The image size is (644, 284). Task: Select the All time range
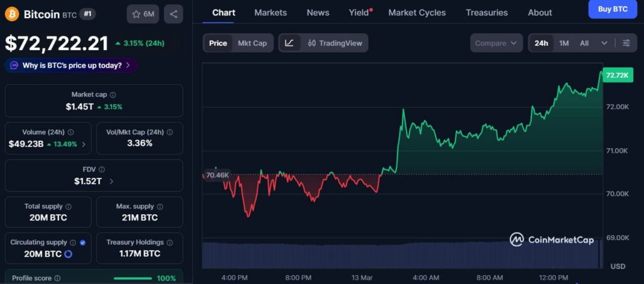584,43
